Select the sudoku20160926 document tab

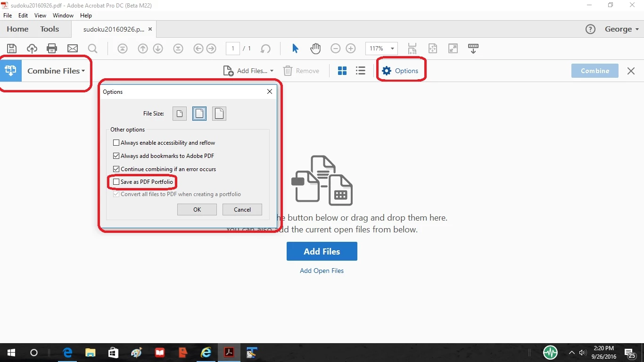[x=114, y=29]
